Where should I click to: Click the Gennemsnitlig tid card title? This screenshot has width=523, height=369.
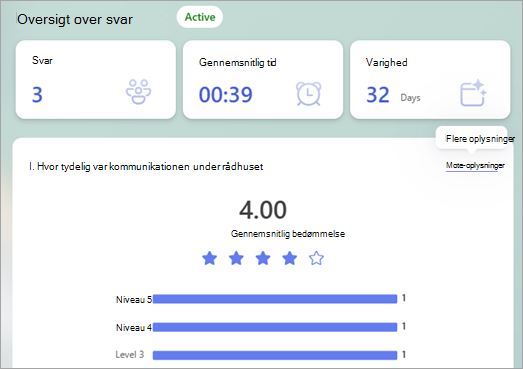(237, 62)
